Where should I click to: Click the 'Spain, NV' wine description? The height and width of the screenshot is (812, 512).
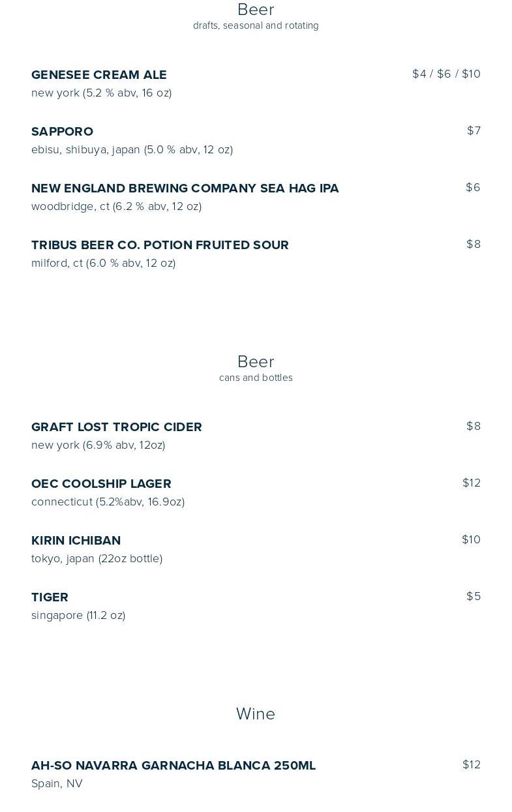tap(57, 784)
